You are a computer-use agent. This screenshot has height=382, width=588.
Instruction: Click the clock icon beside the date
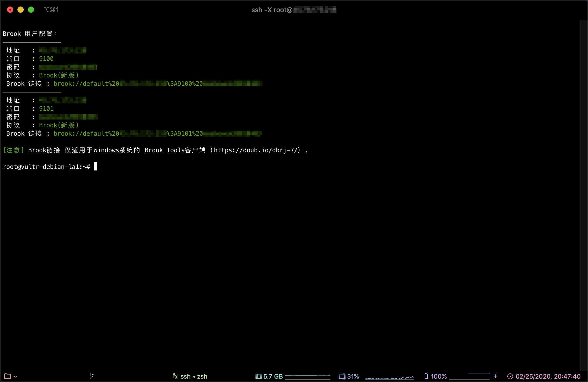pos(510,376)
